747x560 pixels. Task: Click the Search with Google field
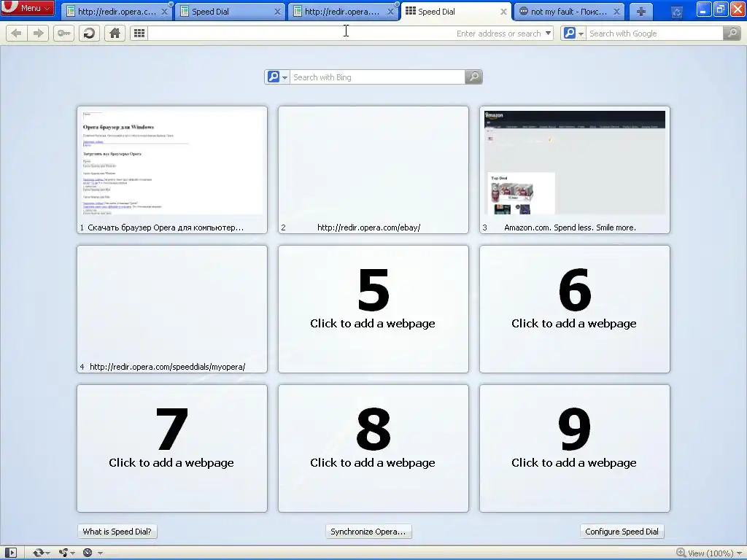pyautogui.click(x=654, y=34)
